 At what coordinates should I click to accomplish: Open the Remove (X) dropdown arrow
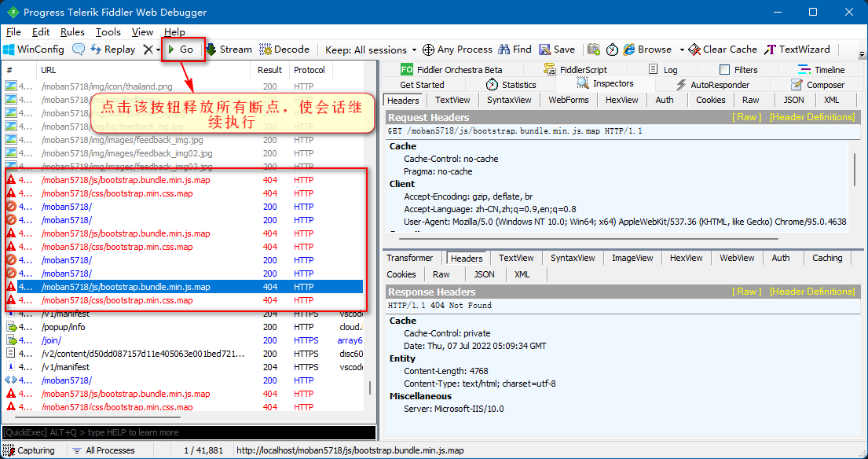[x=159, y=50]
